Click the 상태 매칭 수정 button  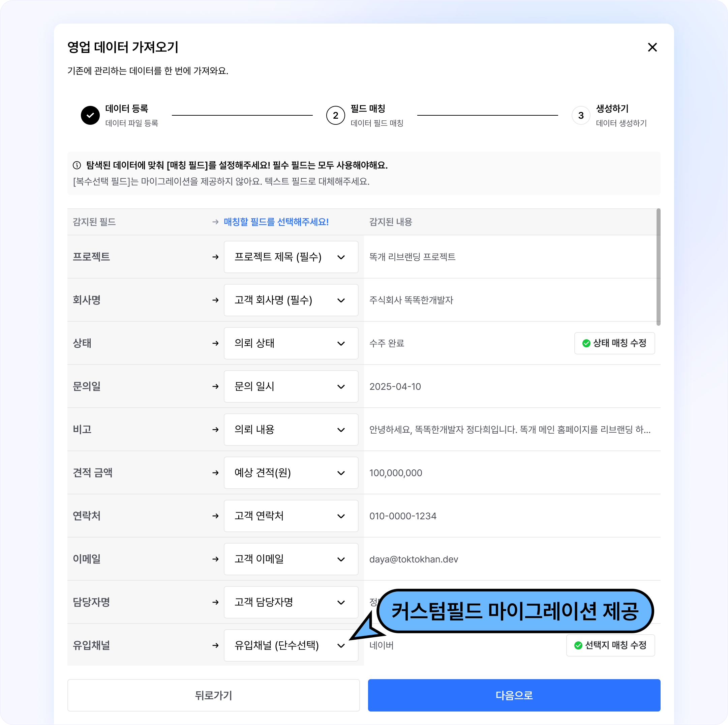pos(614,343)
